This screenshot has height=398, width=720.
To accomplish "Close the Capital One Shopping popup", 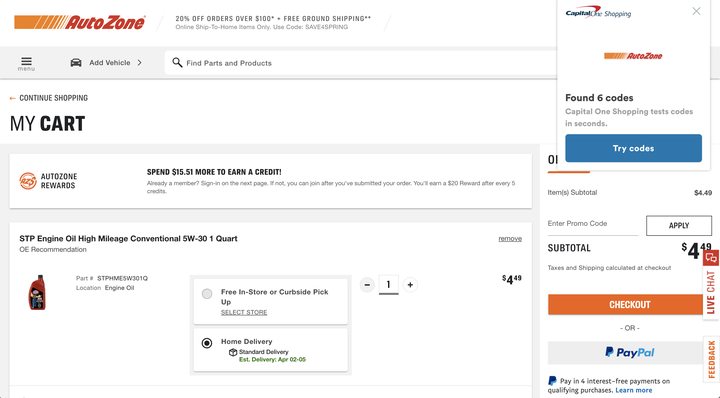I will point(696,11).
